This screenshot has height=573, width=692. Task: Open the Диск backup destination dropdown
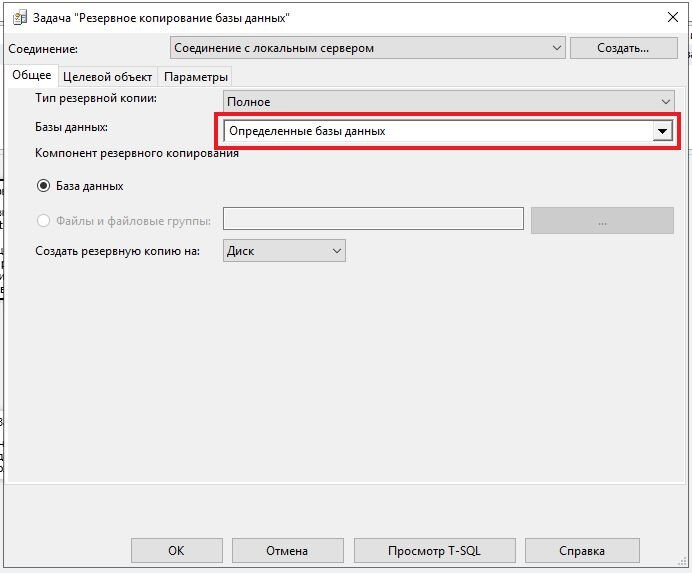pyautogui.click(x=284, y=251)
